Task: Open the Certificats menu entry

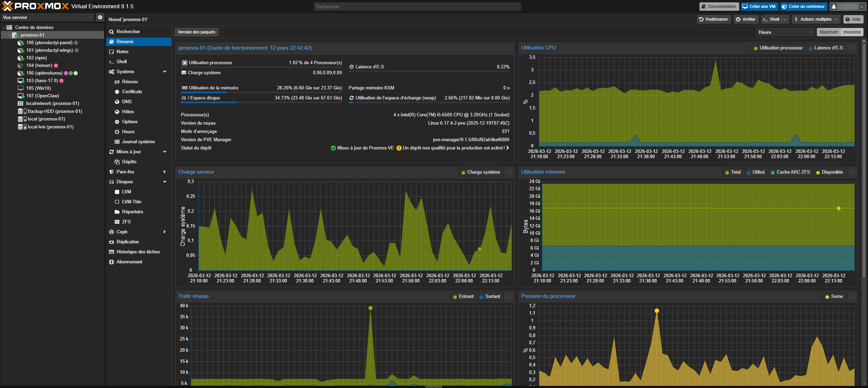Action: tap(132, 92)
